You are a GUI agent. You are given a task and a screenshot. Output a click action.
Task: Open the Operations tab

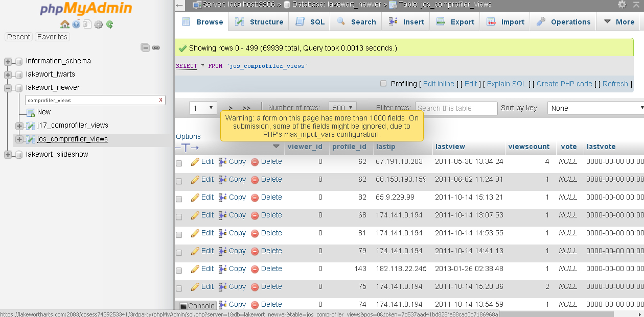(563, 22)
